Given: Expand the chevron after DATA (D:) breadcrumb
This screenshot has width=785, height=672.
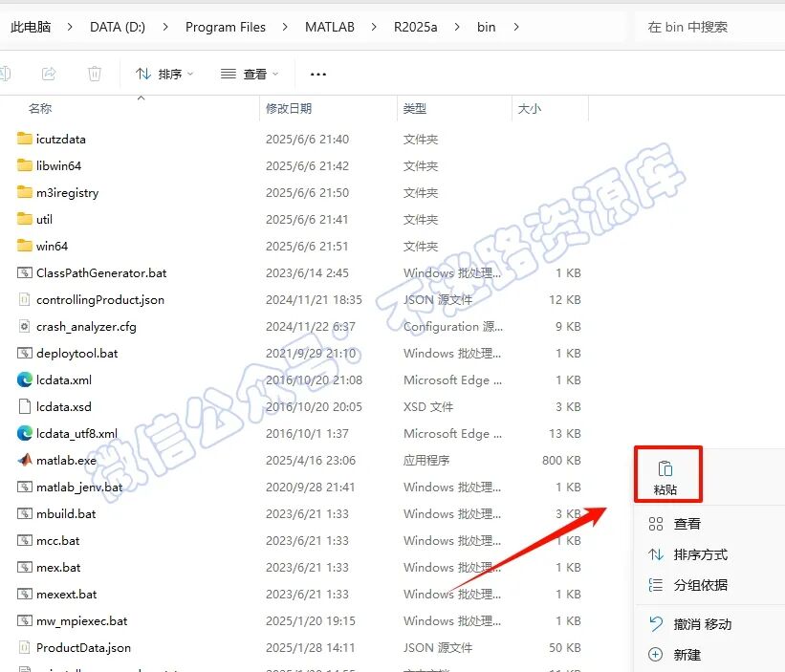Looking at the screenshot, I should pos(165,27).
